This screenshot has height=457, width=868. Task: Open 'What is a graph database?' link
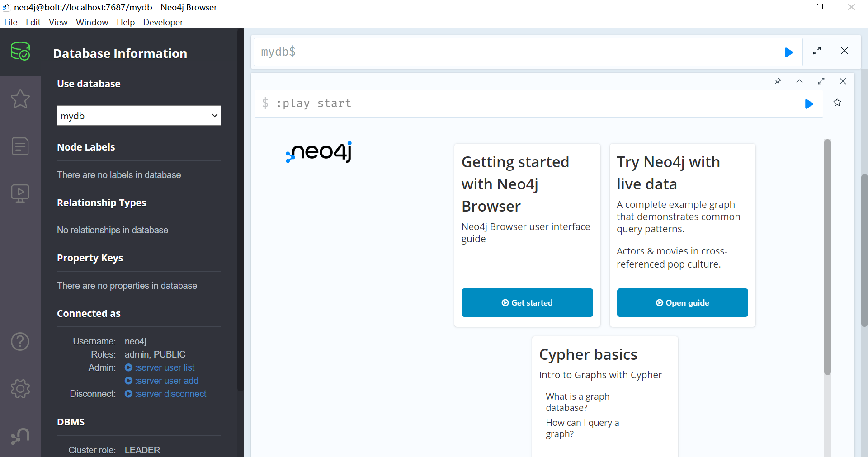(577, 402)
